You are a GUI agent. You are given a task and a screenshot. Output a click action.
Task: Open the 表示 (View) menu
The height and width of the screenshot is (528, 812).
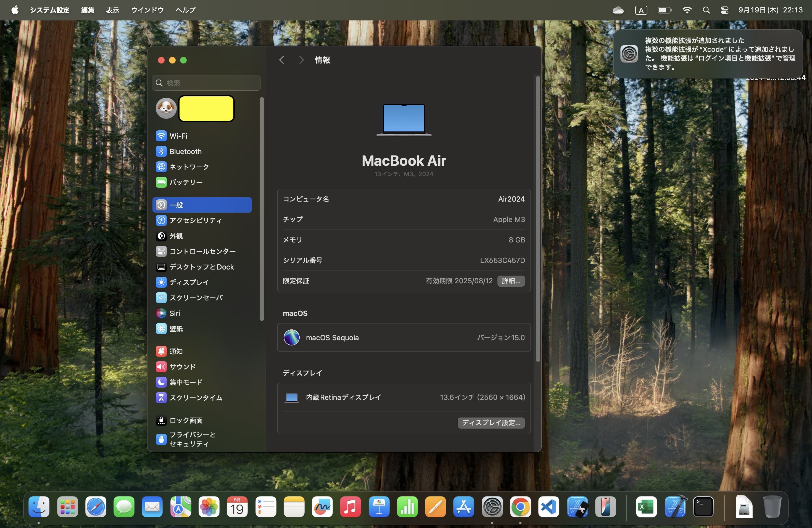tap(112, 10)
